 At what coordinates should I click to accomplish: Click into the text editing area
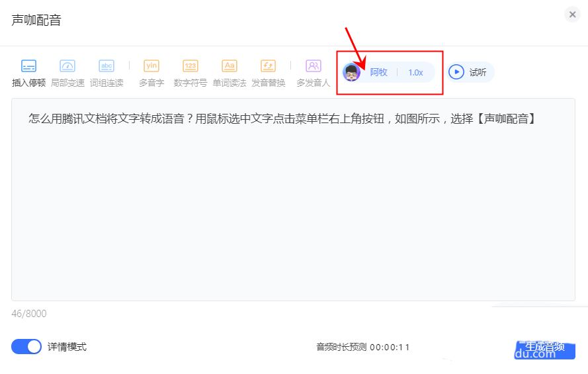tap(293, 199)
